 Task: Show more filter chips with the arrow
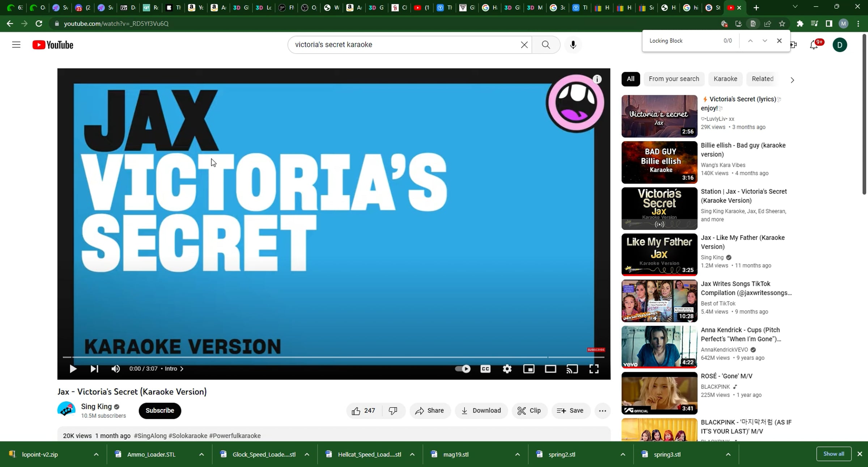(792, 80)
